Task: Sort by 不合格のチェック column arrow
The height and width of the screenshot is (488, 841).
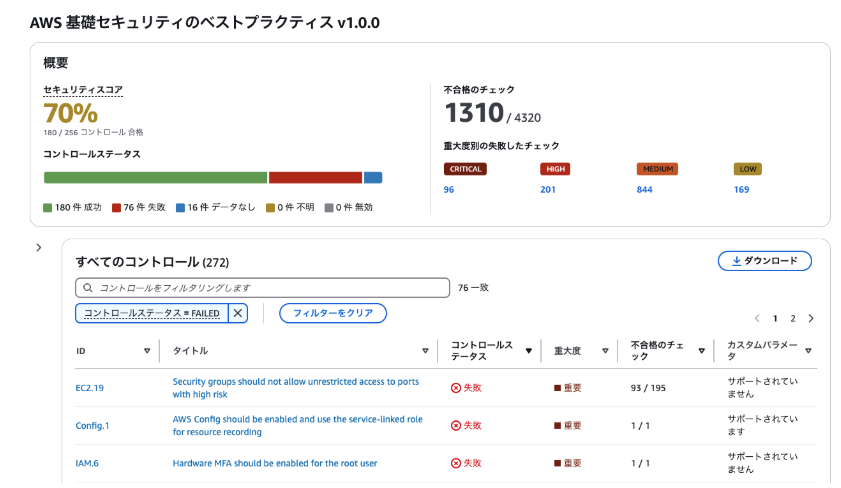Action: click(x=702, y=351)
